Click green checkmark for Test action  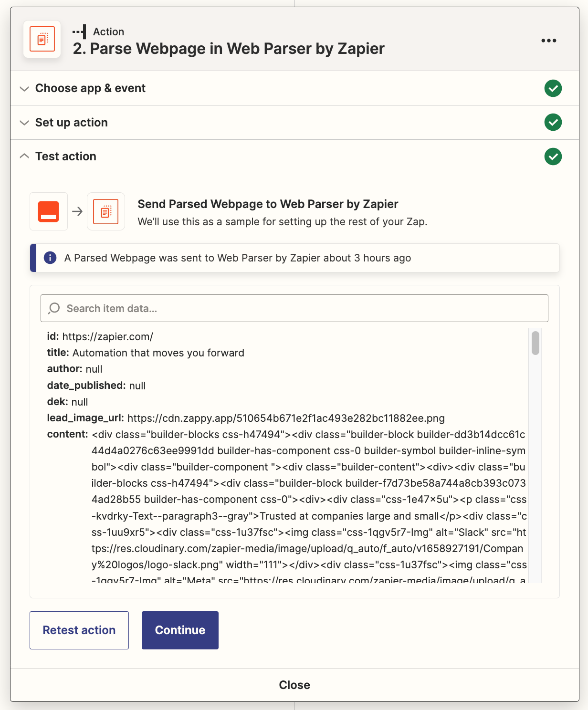click(553, 157)
